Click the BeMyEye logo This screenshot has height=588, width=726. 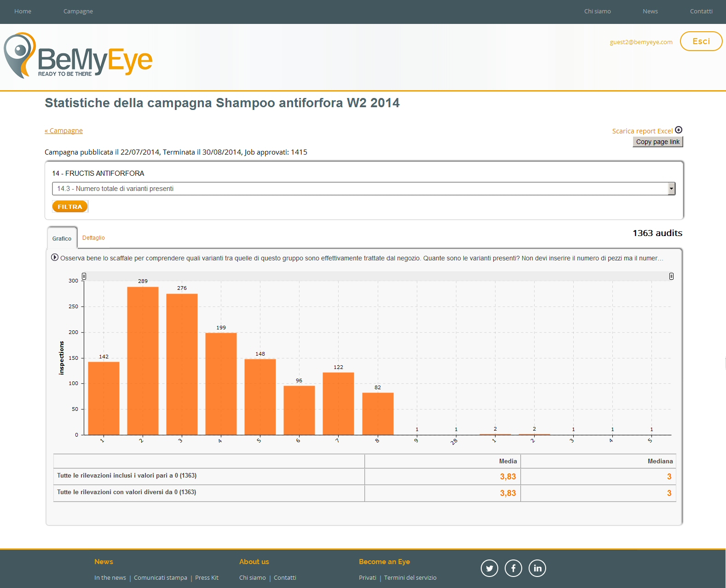(78, 56)
